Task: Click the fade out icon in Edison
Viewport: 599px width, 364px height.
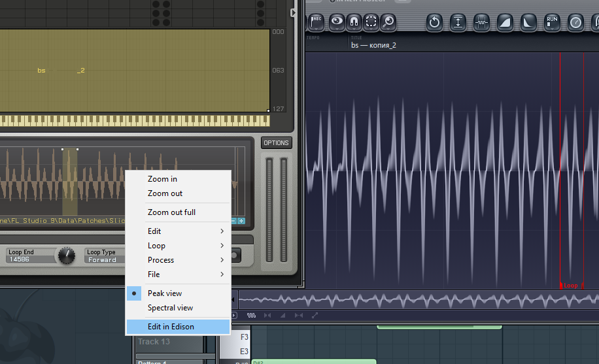Action: point(528,22)
